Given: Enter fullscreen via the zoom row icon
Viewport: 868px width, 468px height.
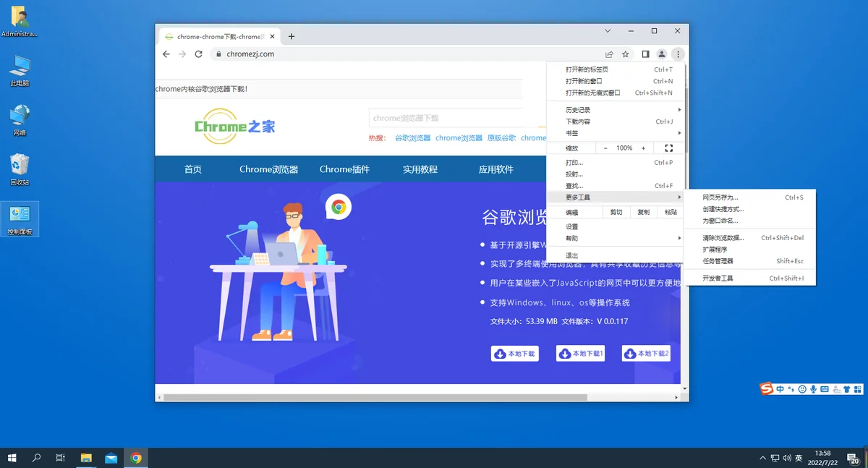Looking at the screenshot, I should click(668, 148).
